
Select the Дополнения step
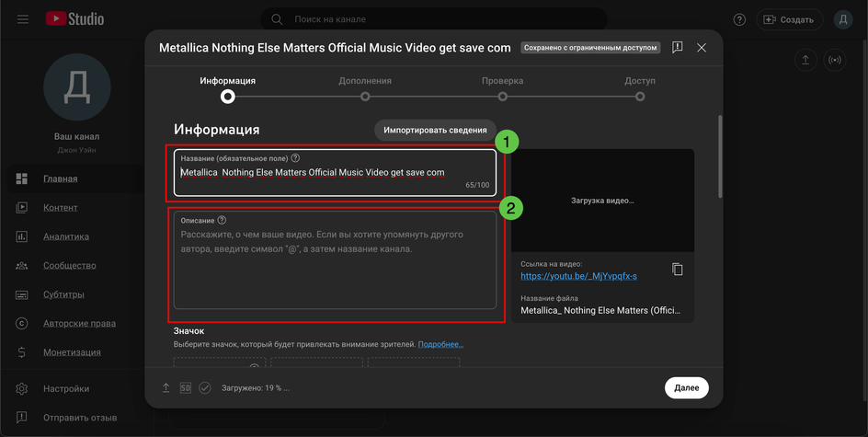tap(365, 88)
